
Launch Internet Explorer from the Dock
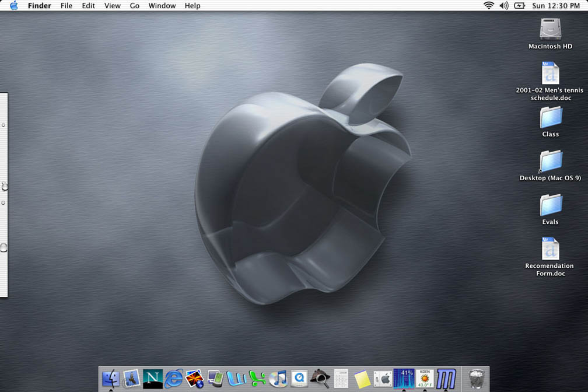pos(174,379)
